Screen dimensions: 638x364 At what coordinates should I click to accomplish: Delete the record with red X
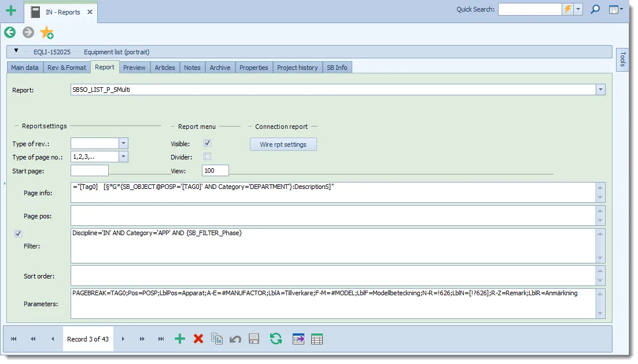(x=198, y=339)
